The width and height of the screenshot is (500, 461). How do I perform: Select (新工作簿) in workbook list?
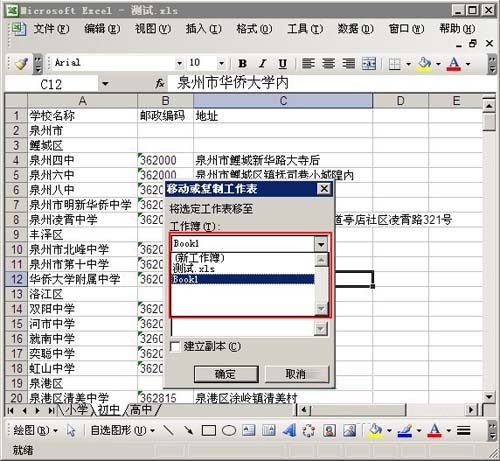243,257
